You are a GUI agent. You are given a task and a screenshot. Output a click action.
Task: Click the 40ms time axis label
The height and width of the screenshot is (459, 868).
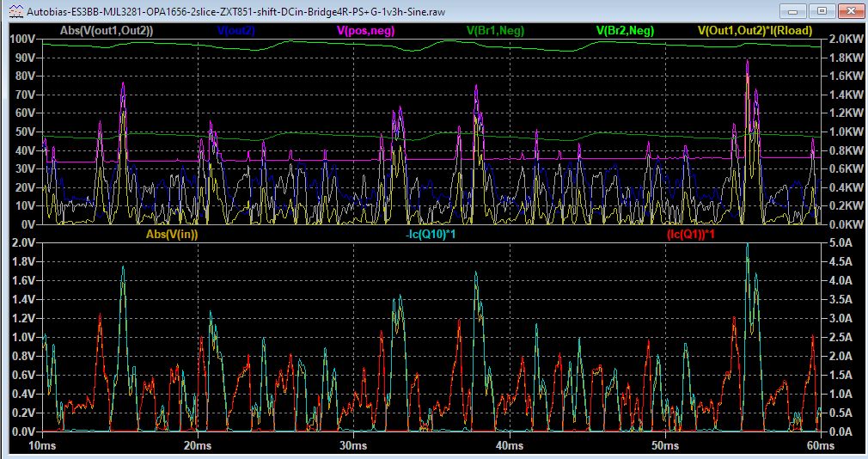coord(510,446)
